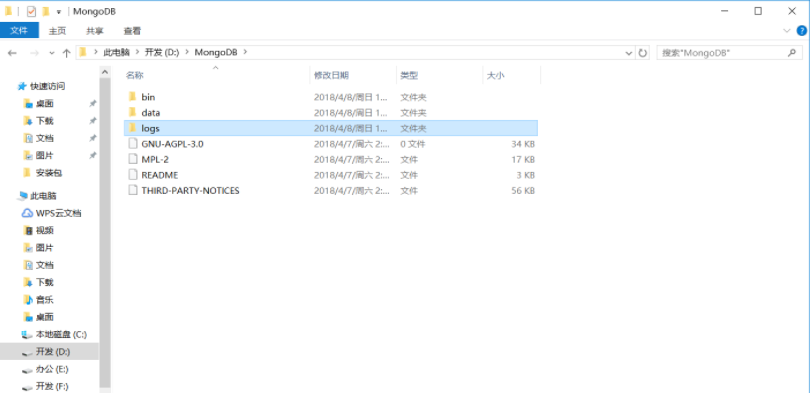Screen dimensions: 810x393
Task: Click the new folder icon in title bar
Action: [x=45, y=11]
